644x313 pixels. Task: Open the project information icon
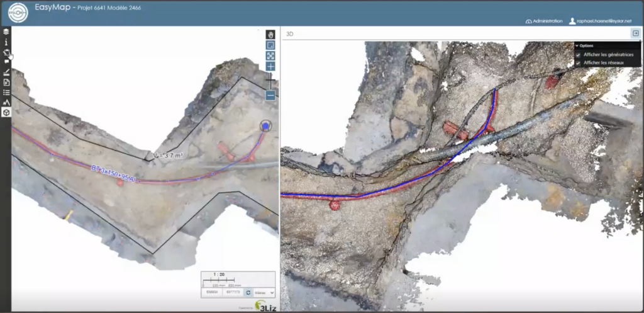click(x=6, y=42)
